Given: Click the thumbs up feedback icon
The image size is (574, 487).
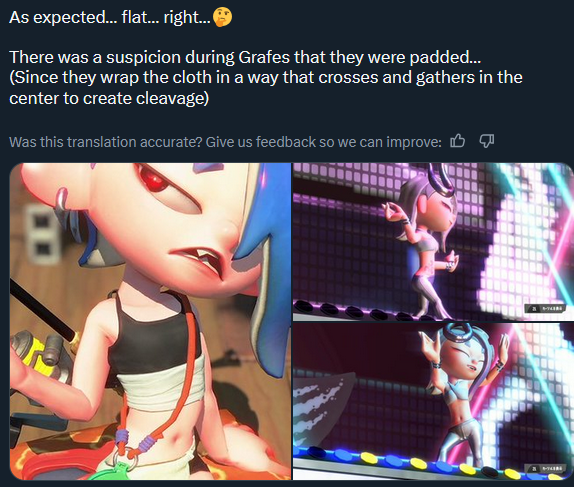Looking at the screenshot, I should click(x=457, y=141).
